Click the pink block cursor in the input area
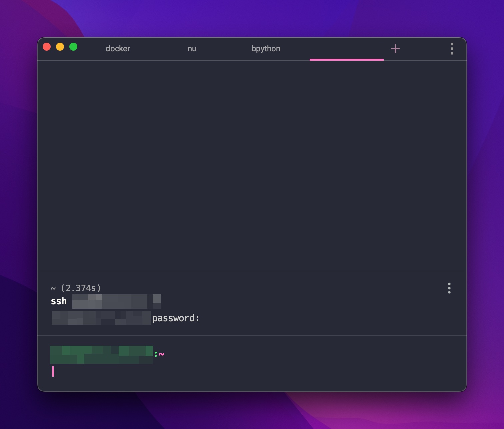The image size is (504, 429). [53, 371]
